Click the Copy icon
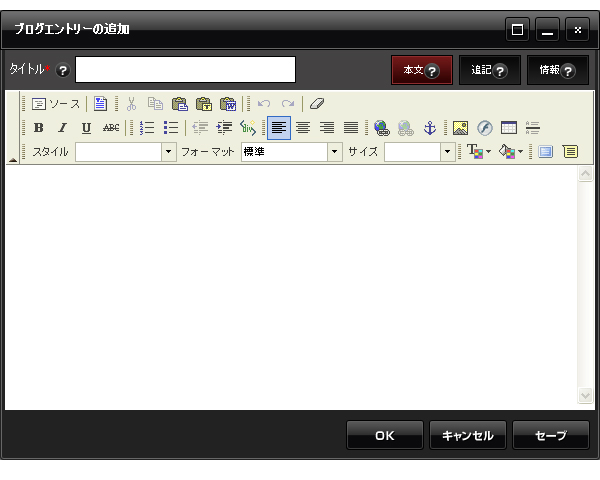 155,104
